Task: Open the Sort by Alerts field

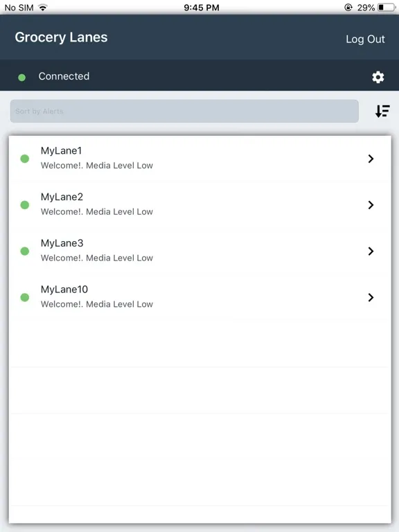Action: click(x=184, y=111)
